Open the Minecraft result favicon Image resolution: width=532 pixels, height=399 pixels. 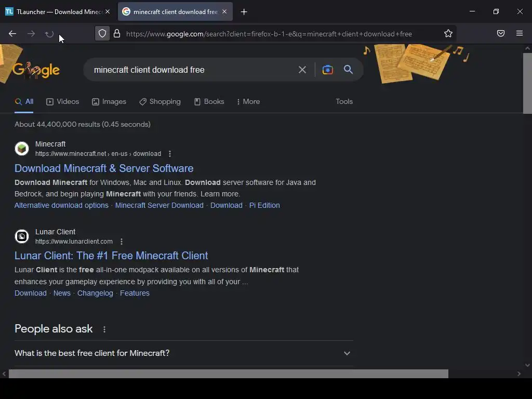(x=22, y=149)
